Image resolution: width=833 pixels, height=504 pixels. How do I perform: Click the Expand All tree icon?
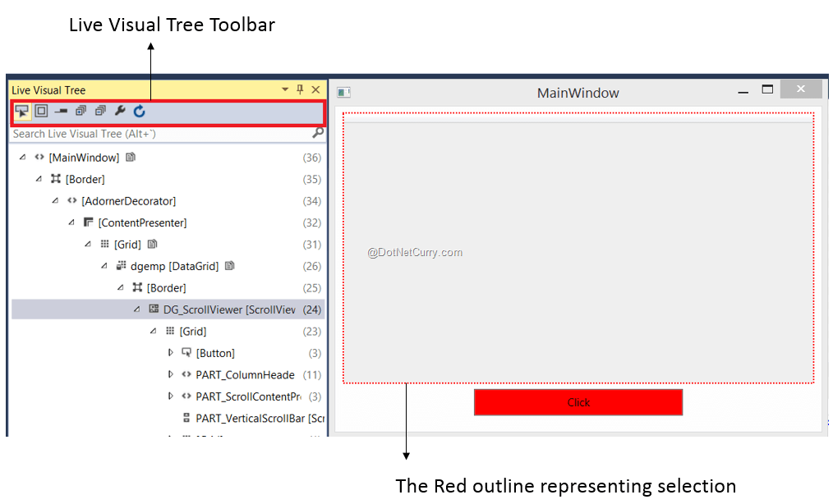81,111
